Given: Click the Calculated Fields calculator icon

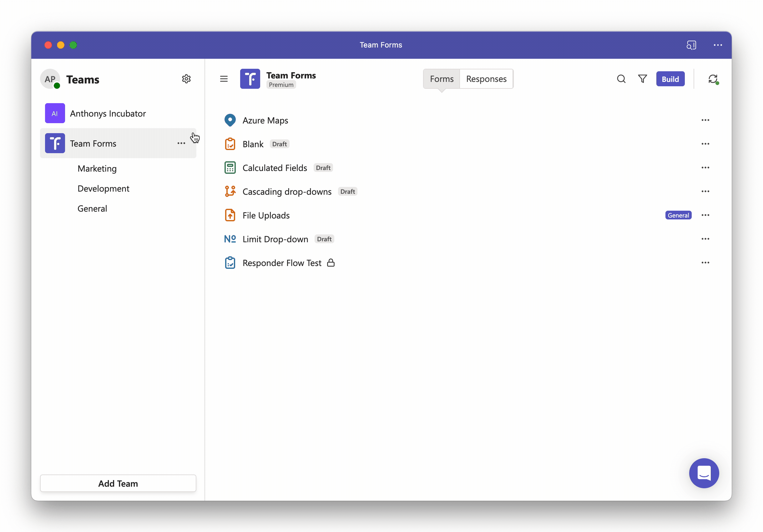Looking at the screenshot, I should [230, 168].
